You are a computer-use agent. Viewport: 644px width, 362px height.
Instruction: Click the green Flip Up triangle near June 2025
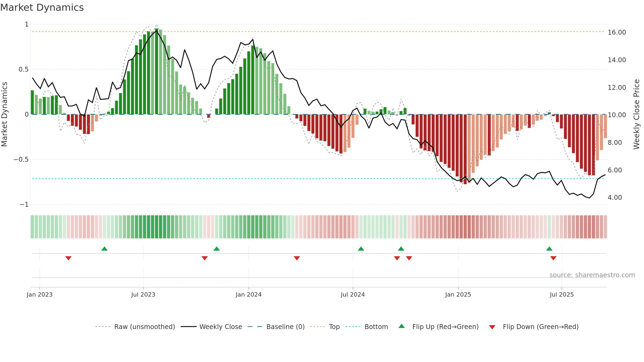pos(549,249)
